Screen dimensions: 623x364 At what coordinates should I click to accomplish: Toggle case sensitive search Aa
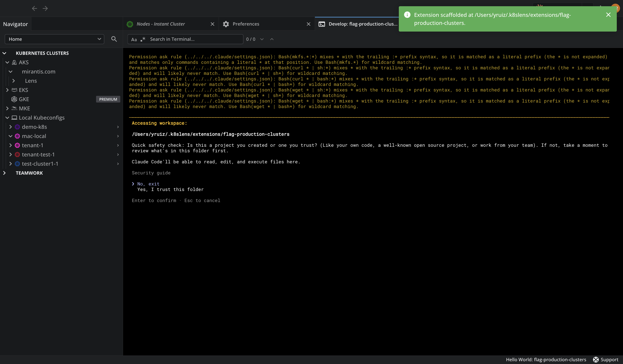coord(134,39)
